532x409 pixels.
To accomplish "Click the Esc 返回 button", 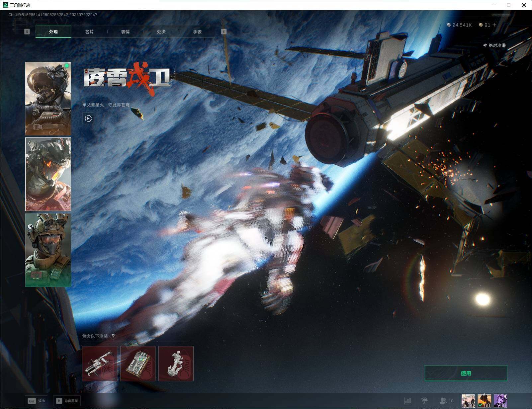I will pyautogui.click(x=36, y=401).
